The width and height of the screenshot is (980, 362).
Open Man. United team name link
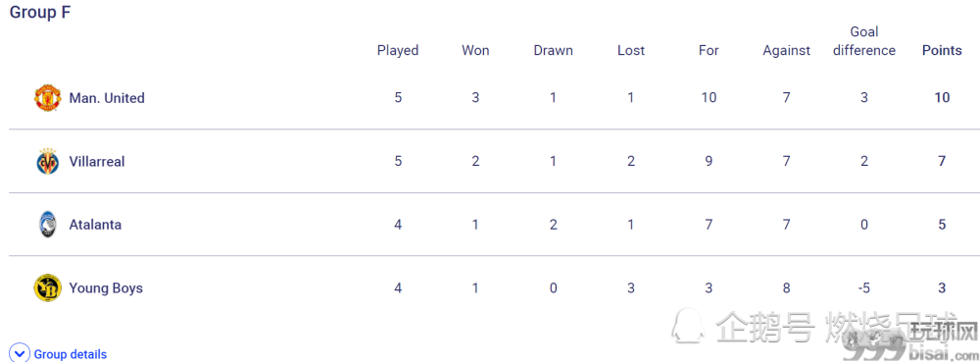click(107, 98)
